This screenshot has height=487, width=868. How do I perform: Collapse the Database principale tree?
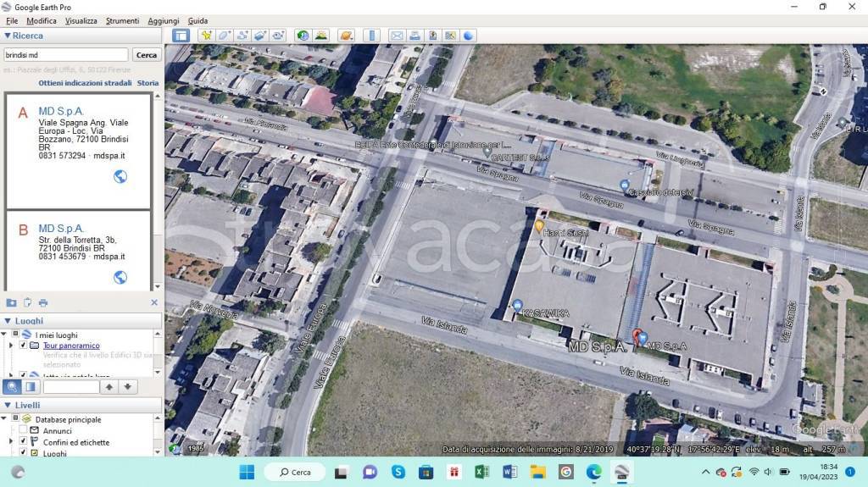click(x=4, y=419)
